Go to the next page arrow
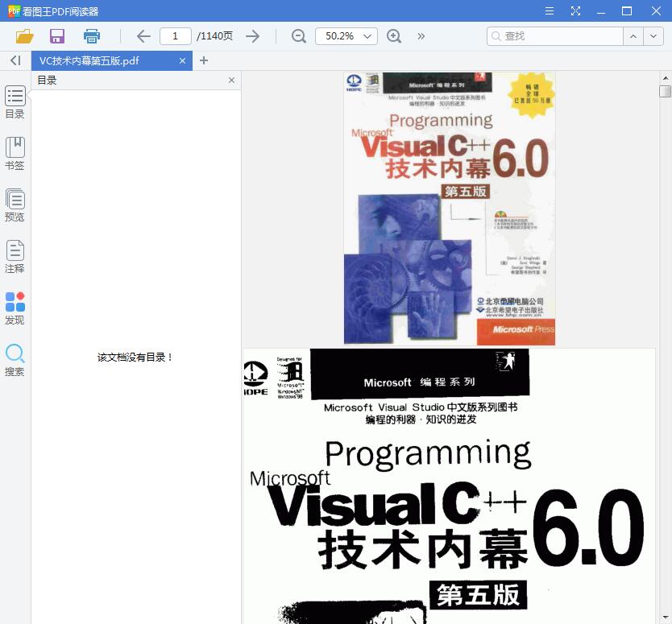Screen dimensions: 672x624 (x=253, y=36)
